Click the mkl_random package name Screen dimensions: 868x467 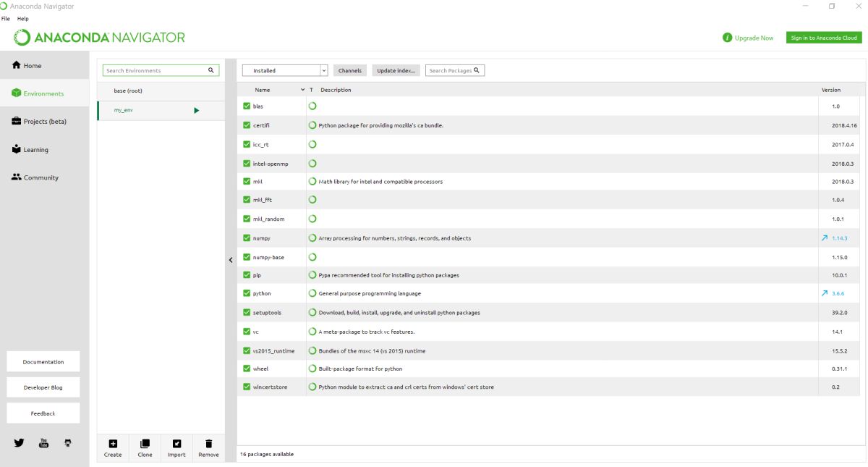point(268,219)
